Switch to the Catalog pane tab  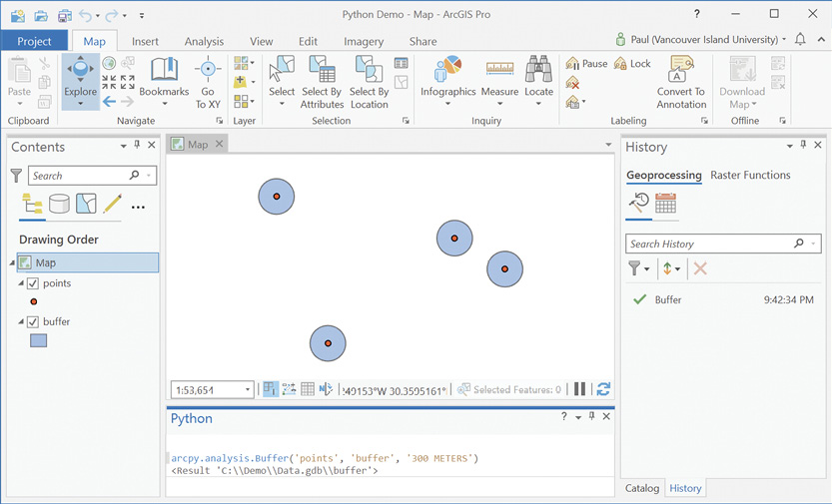click(641, 488)
